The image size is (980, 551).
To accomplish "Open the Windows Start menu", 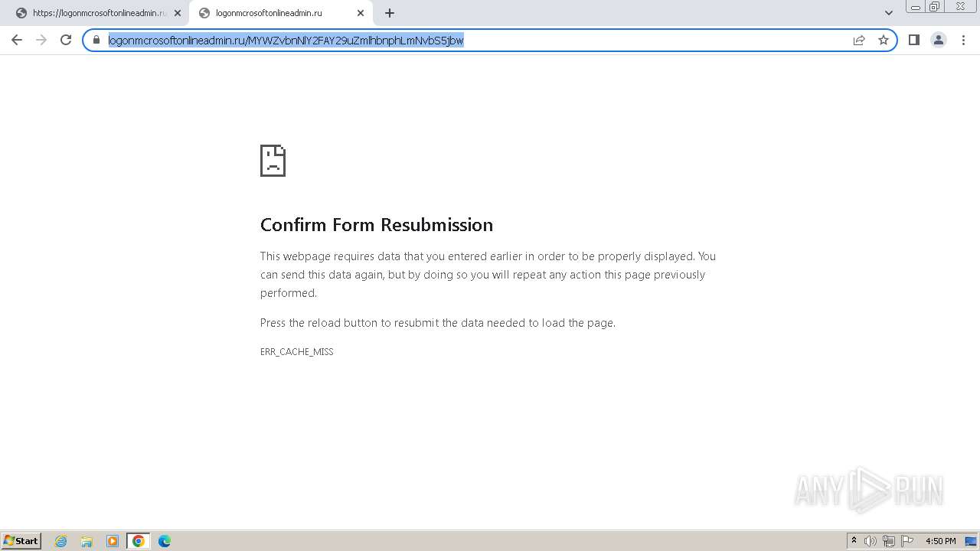I will tap(21, 541).
